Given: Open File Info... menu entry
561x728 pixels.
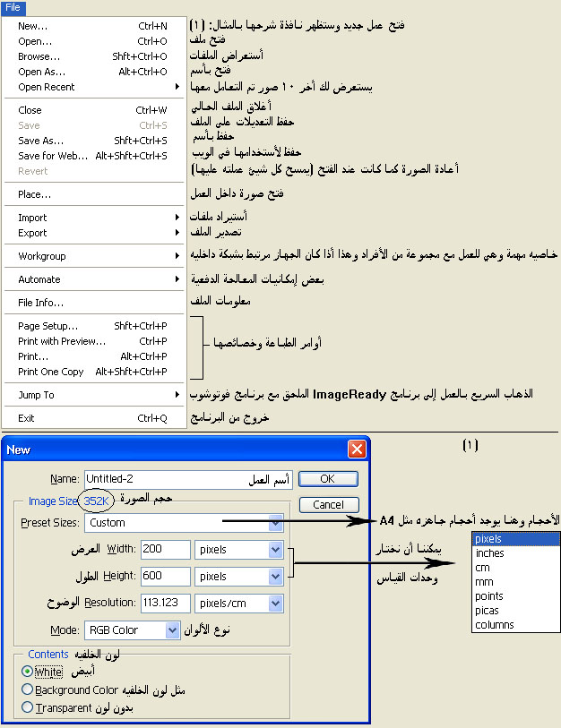Looking at the screenshot, I should (x=93, y=303).
